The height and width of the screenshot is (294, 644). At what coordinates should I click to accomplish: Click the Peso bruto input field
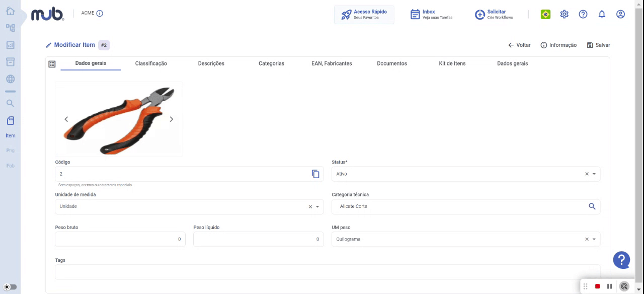(x=120, y=239)
